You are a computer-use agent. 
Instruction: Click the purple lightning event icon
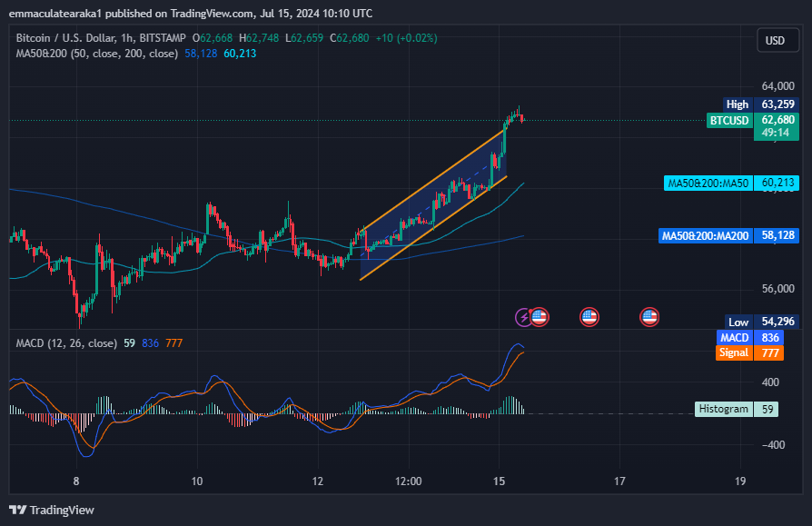(523, 317)
